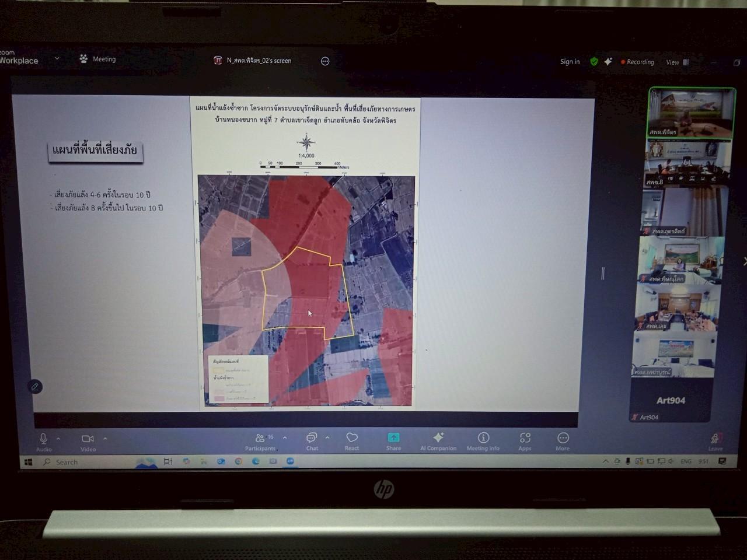Expand the video options arrow
The width and height of the screenshot is (747, 560).
coord(105,439)
